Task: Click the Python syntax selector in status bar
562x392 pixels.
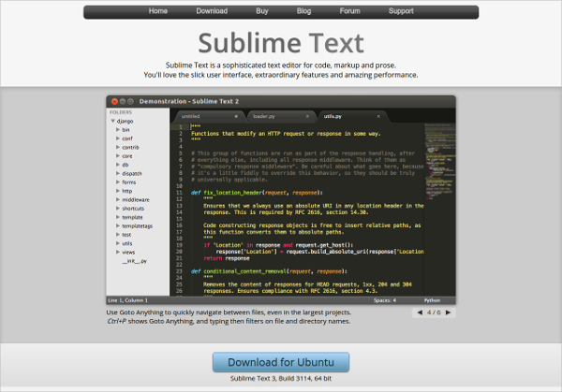Action: (432, 300)
